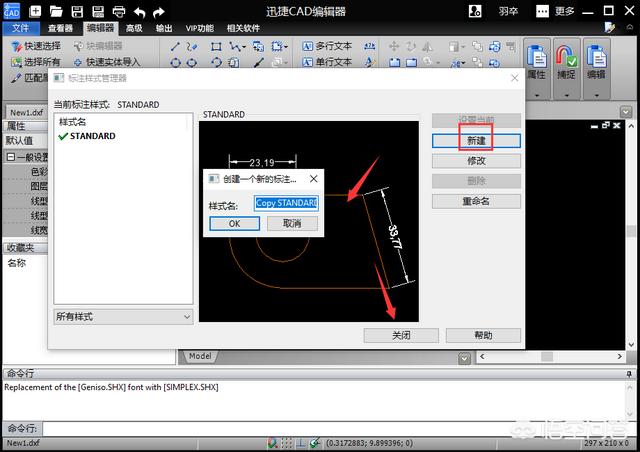
Task: Click the horizontal scrollbar right arrow
Action: click(619, 356)
